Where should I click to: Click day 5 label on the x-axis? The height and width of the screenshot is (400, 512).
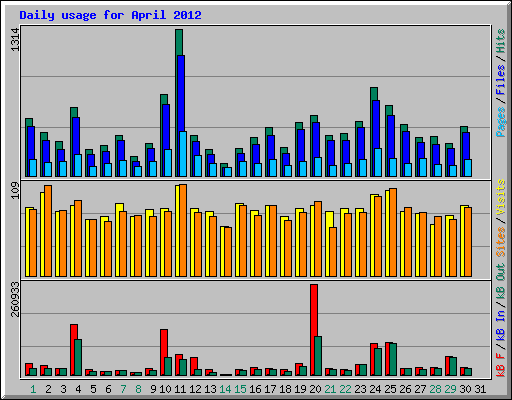point(93,389)
